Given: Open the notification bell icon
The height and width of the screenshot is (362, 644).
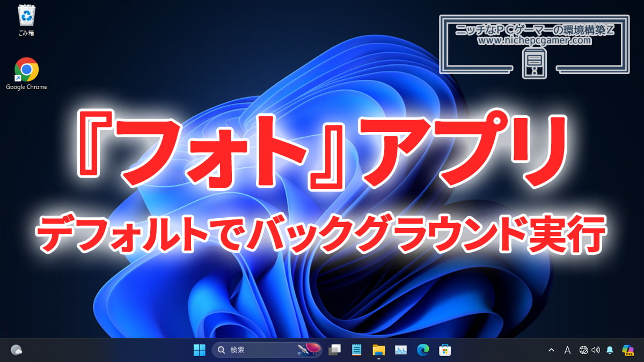Looking at the screenshot, I should [x=610, y=350].
